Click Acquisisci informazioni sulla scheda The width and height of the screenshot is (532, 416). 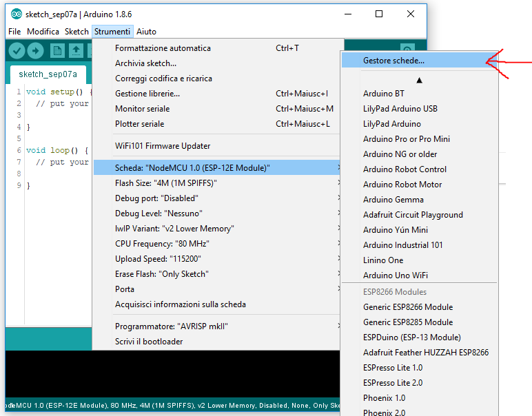tap(216, 304)
